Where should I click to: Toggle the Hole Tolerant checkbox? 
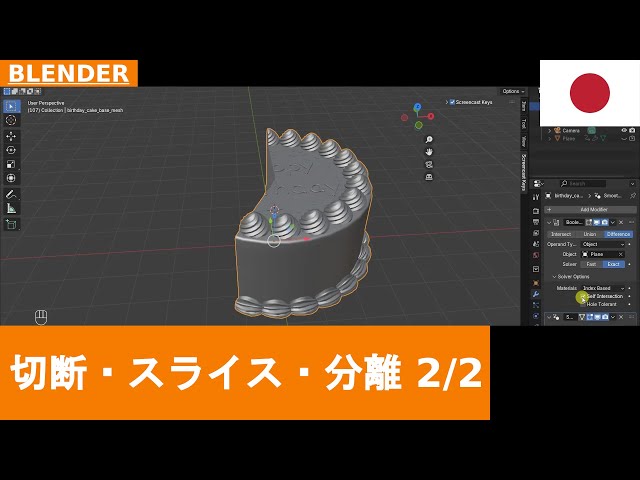[x=583, y=304]
